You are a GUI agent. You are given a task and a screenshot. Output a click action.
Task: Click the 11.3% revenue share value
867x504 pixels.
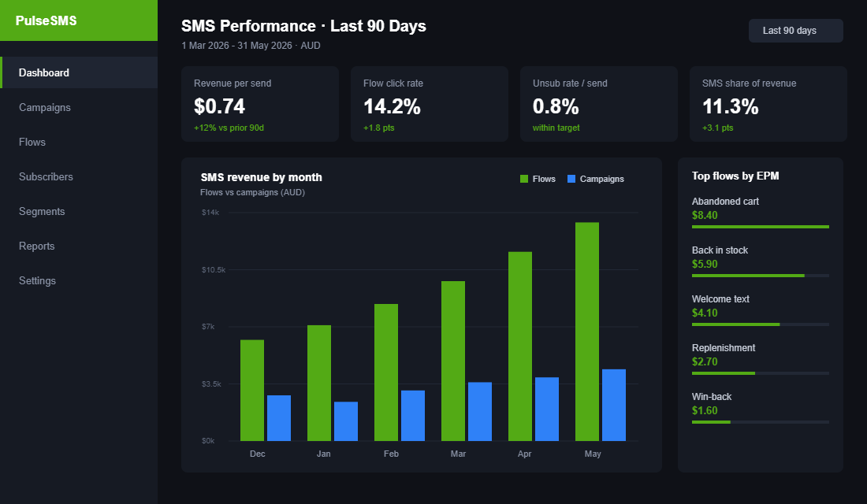[731, 106]
